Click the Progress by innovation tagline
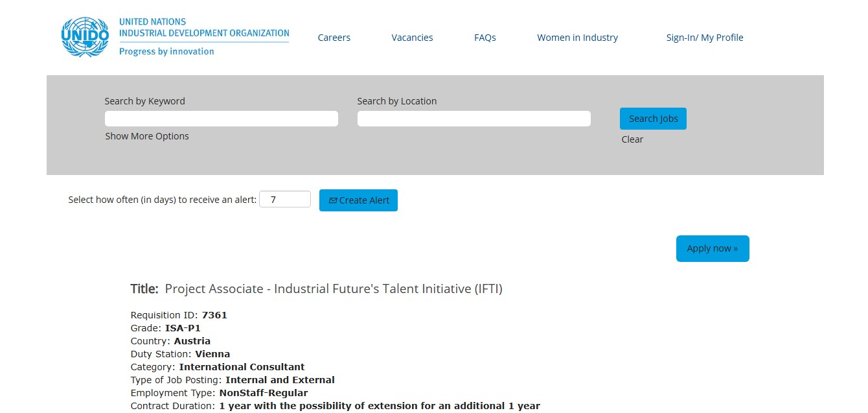The width and height of the screenshot is (868, 413). [x=166, y=52]
